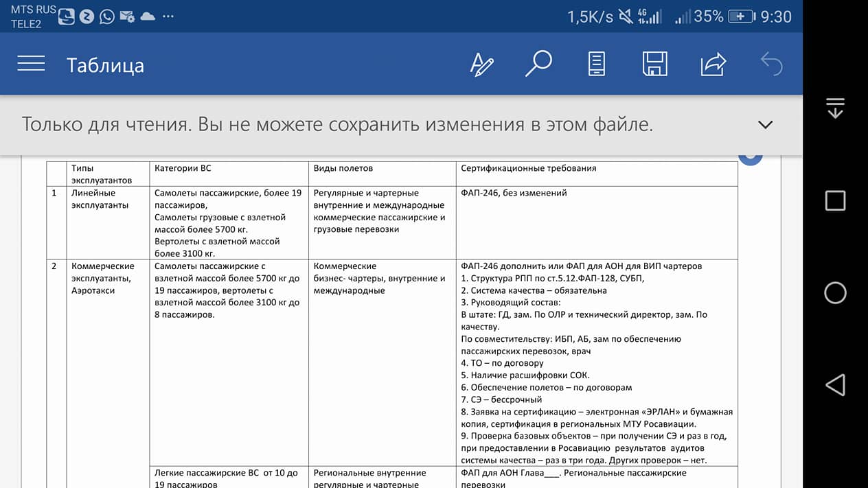The width and height of the screenshot is (868, 488).
Task: Undo the last action
Action: pos(771,64)
